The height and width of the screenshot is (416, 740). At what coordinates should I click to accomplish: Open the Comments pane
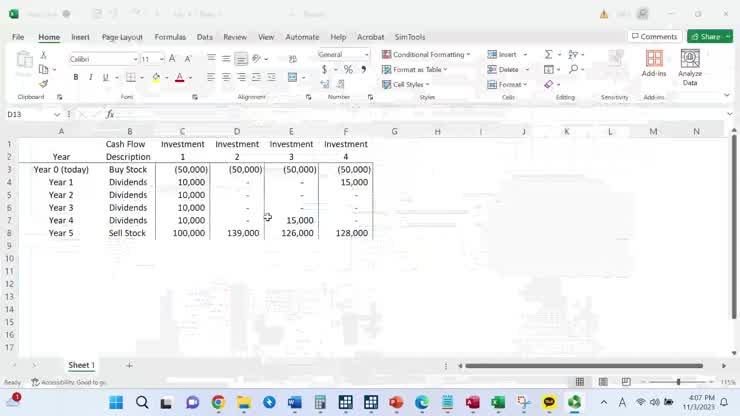[654, 37]
